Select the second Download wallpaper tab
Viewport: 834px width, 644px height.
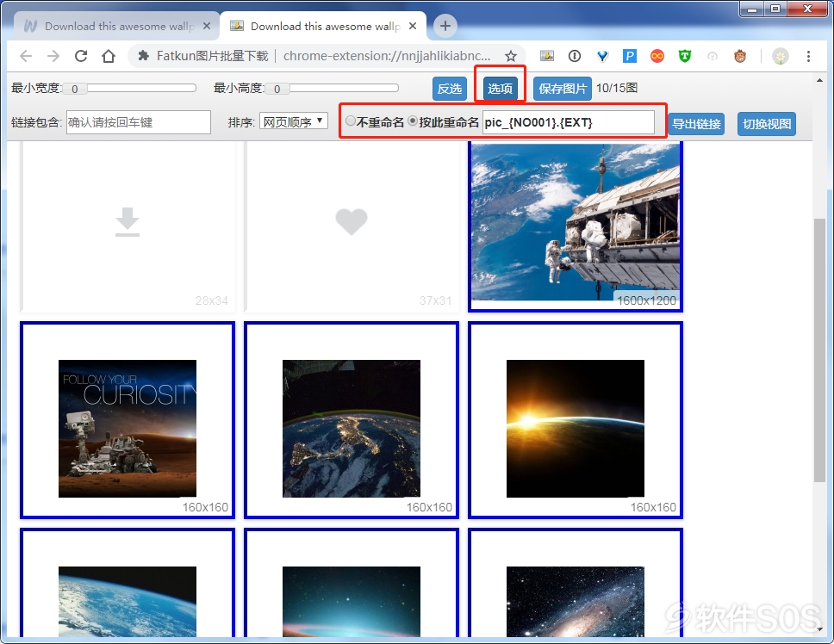tap(323, 26)
